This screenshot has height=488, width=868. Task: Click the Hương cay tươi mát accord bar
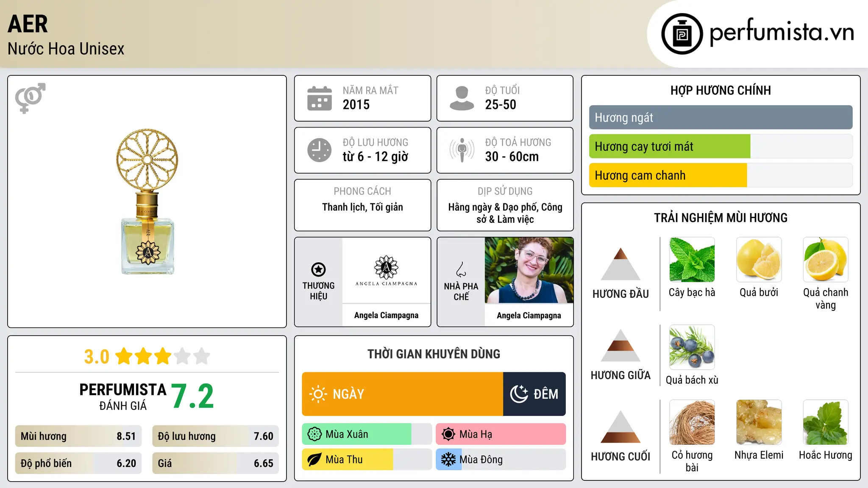pos(721,146)
